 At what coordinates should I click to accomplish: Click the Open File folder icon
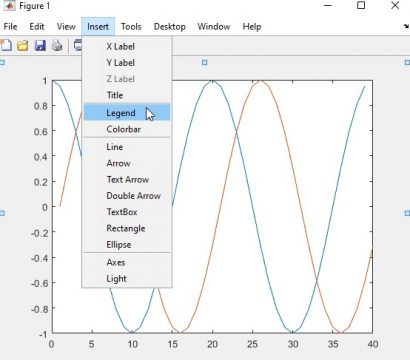pos(23,45)
